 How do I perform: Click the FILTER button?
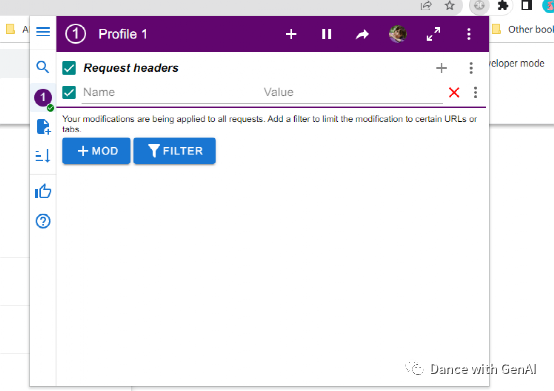point(175,151)
